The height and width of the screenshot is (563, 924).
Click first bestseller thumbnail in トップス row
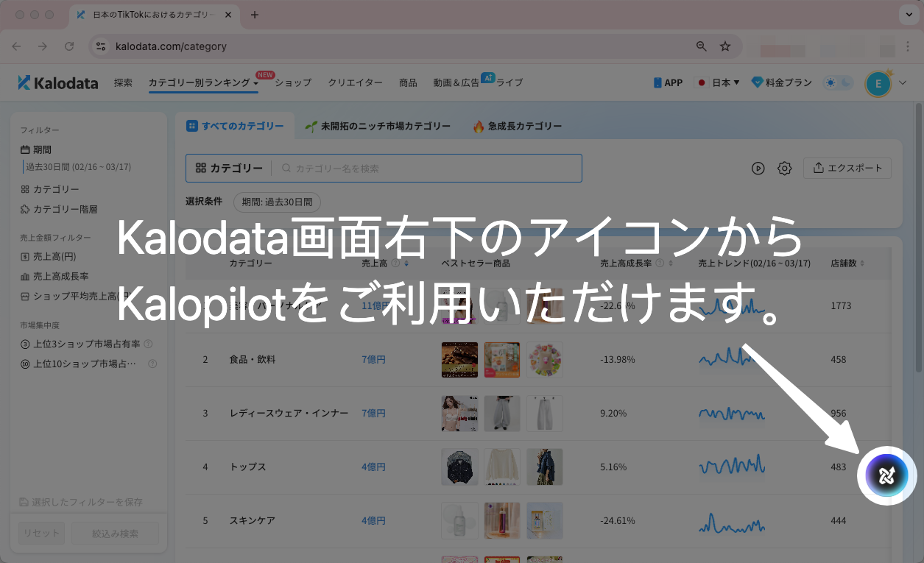click(x=459, y=467)
